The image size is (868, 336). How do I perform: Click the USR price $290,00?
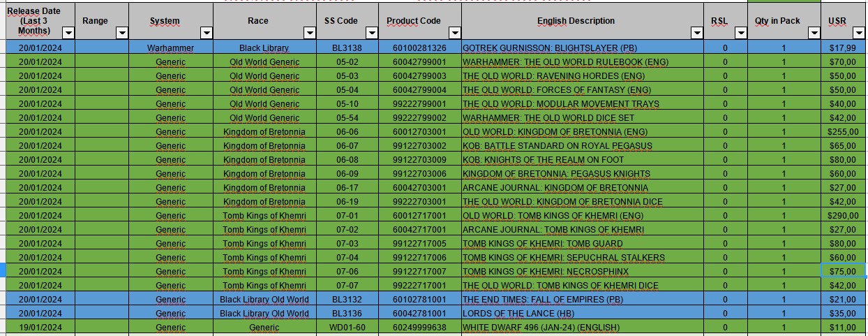pos(842,215)
